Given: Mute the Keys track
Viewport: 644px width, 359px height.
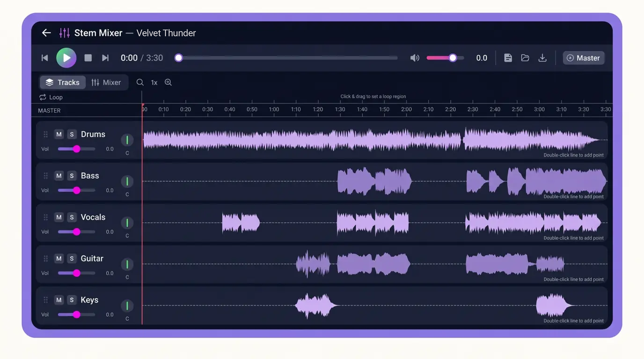Looking at the screenshot, I should pos(59,300).
